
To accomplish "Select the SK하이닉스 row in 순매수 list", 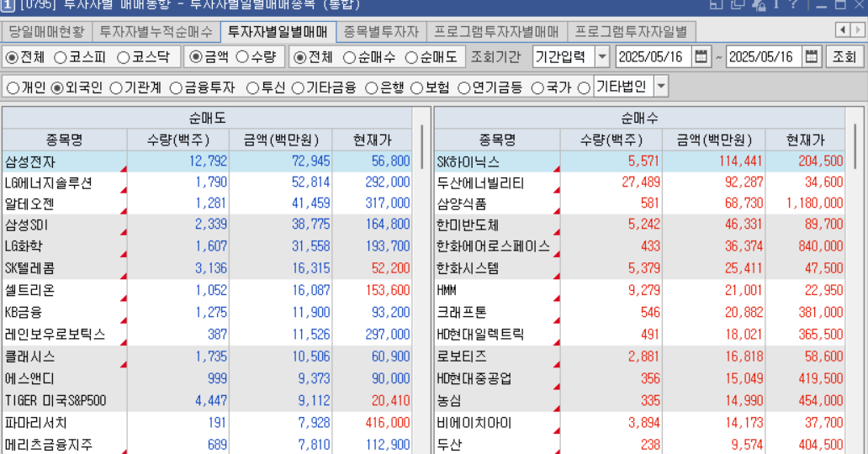I will click(640, 161).
